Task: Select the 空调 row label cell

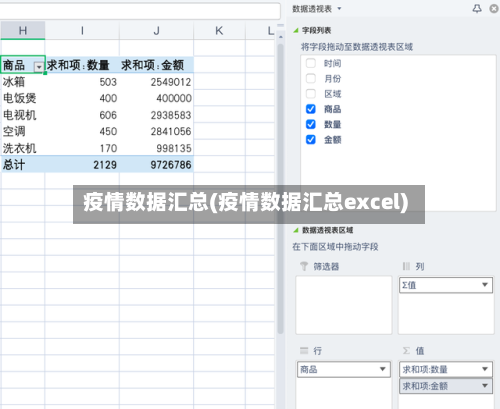Action: [23, 131]
